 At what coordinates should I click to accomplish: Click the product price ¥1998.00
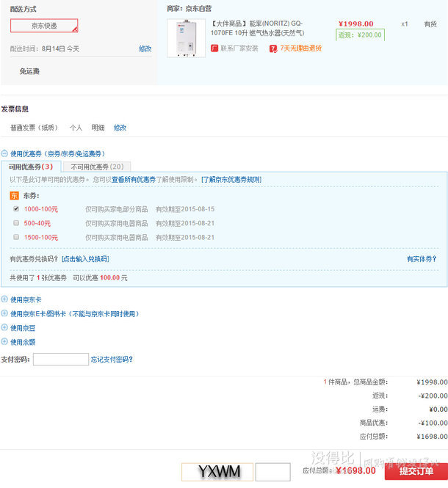(x=356, y=23)
